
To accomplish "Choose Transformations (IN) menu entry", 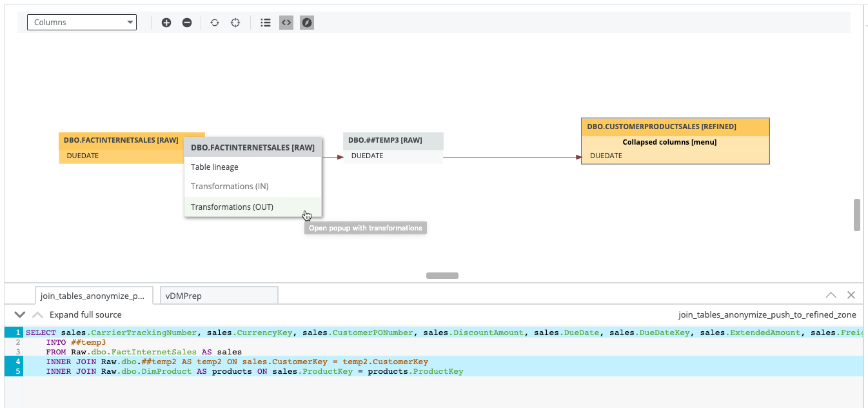I will [x=230, y=187].
